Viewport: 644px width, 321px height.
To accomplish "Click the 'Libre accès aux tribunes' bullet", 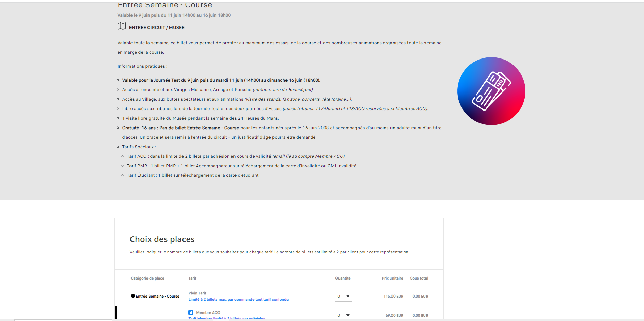I will tap(275, 109).
